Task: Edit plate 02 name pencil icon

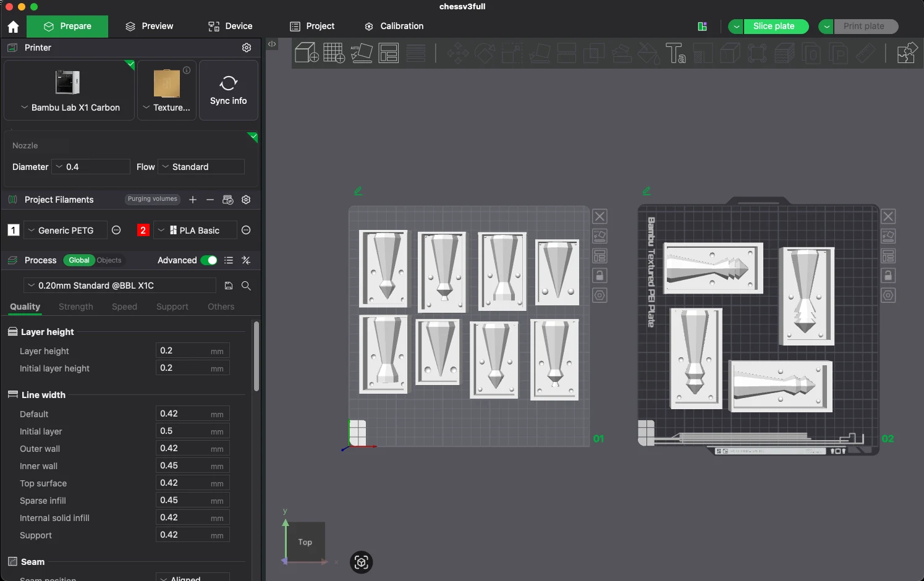Action: click(646, 191)
